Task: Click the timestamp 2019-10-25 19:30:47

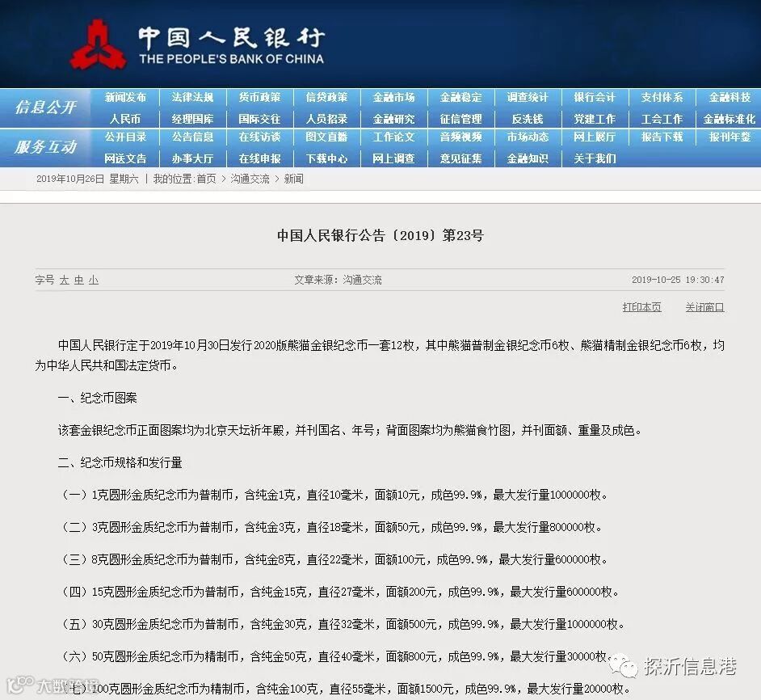Action: click(678, 280)
